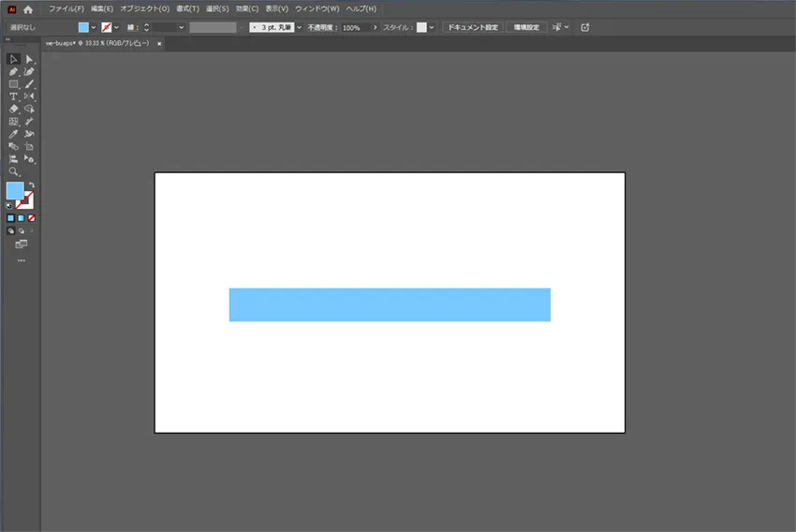The image size is (796, 532).
Task: Select the Direct Selection tool
Action: tap(29, 59)
